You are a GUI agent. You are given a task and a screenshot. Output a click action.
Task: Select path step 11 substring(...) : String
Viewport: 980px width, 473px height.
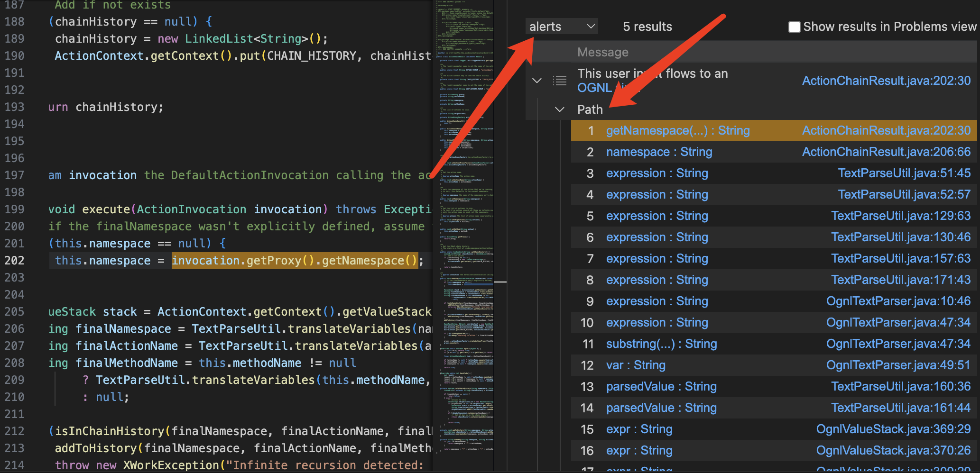pyautogui.click(x=661, y=344)
